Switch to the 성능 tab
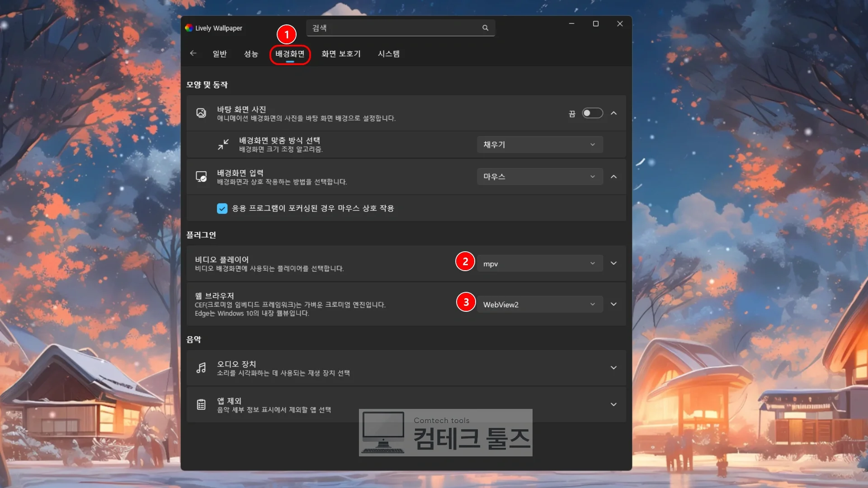868x488 pixels. pos(251,54)
